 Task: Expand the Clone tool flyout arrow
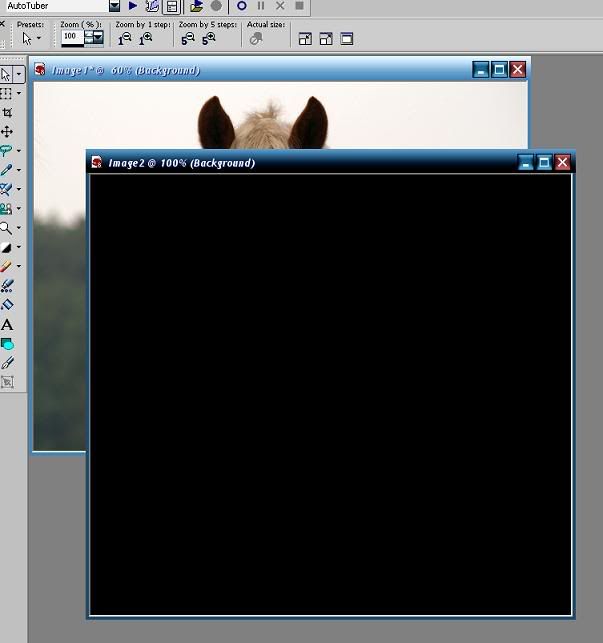19,208
